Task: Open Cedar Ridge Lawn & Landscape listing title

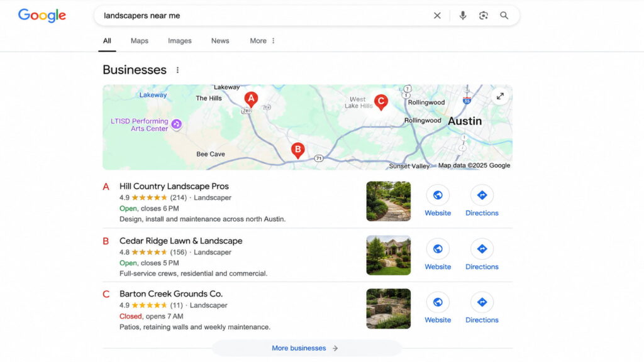Action: [180, 241]
